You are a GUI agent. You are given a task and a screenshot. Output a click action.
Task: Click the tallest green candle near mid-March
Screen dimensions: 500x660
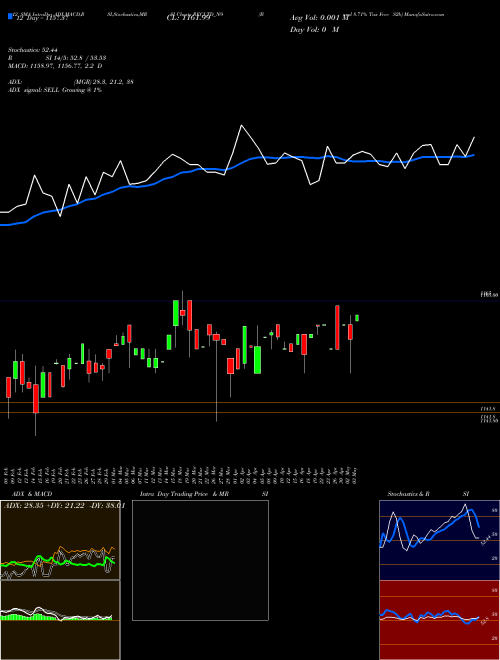tap(176, 313)
